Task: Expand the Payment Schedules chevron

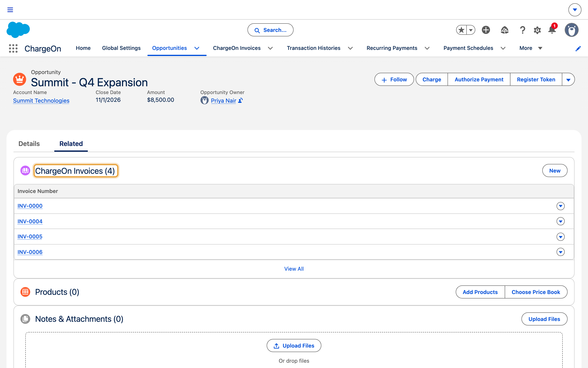Action: 503,48
